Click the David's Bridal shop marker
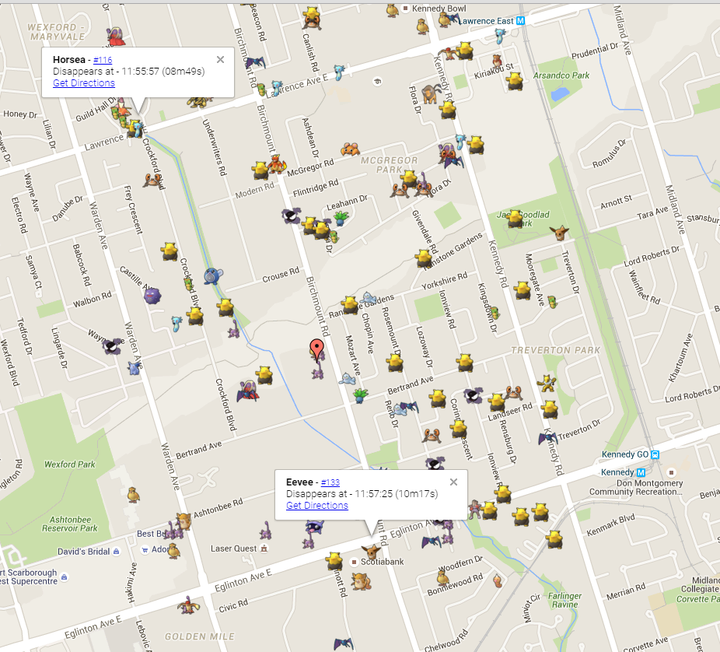Image resolution: width=720 pixels, height=652 pixels. pos(116,551)
